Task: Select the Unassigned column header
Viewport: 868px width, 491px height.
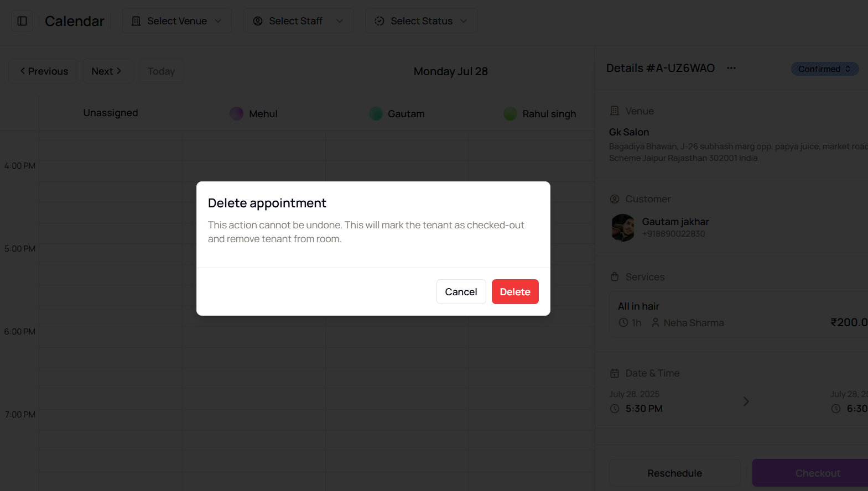Action: (x=111, y=113)
